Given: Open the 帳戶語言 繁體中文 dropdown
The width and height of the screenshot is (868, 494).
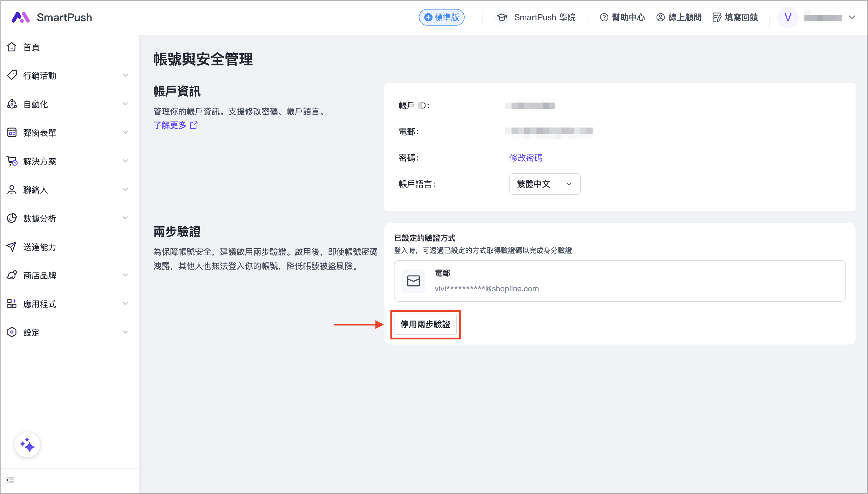Looking at the screenshot, I should (544, 184).
